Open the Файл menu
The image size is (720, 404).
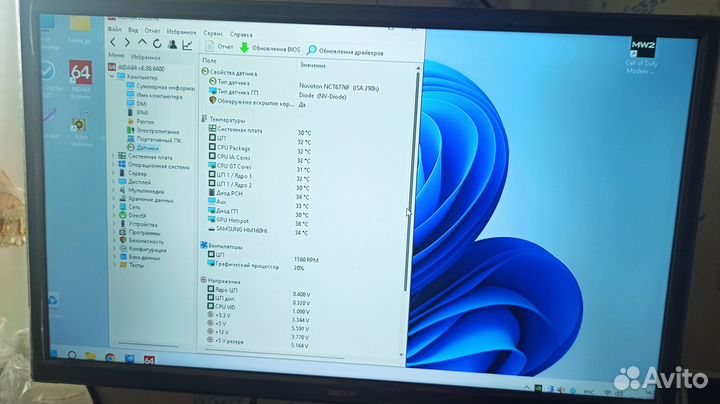point(115,29)
